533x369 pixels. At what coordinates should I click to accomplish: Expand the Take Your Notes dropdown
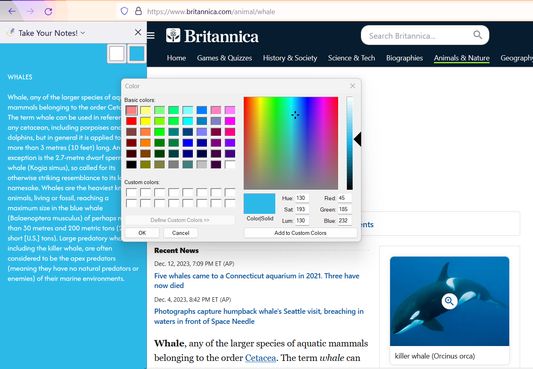[x=83, y=33]
